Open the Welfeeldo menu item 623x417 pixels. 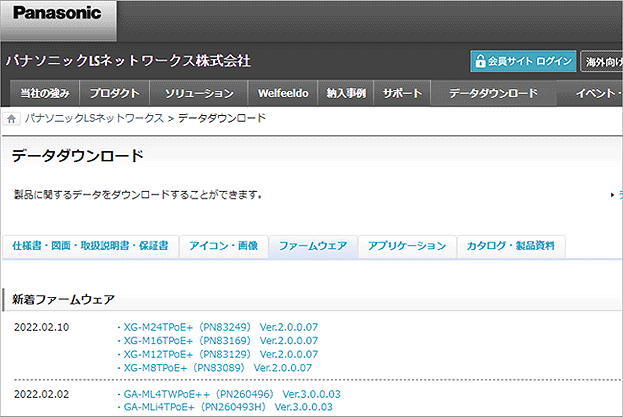(x=283, y=93)
